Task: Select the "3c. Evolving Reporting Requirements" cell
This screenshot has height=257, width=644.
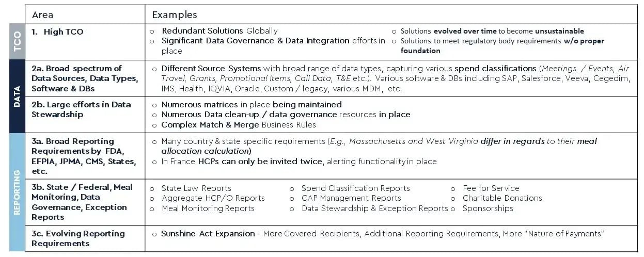Action: pos(78,238)
